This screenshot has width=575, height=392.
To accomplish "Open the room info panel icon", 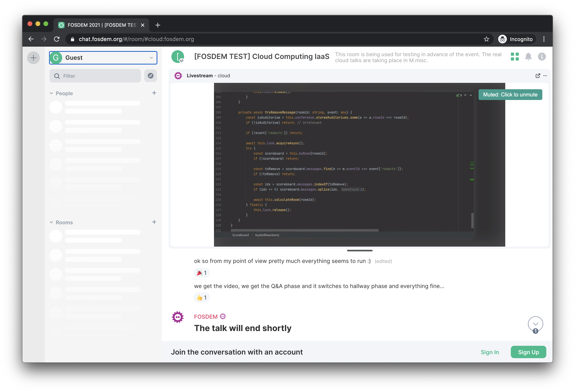I will [542, 57].
